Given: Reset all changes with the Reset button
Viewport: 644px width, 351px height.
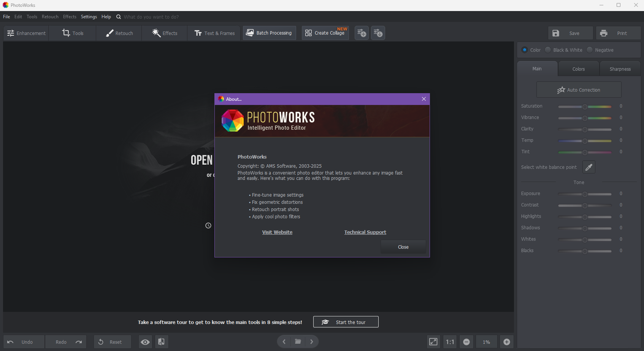Looking at the screenshot, I should tap(113, 342).
